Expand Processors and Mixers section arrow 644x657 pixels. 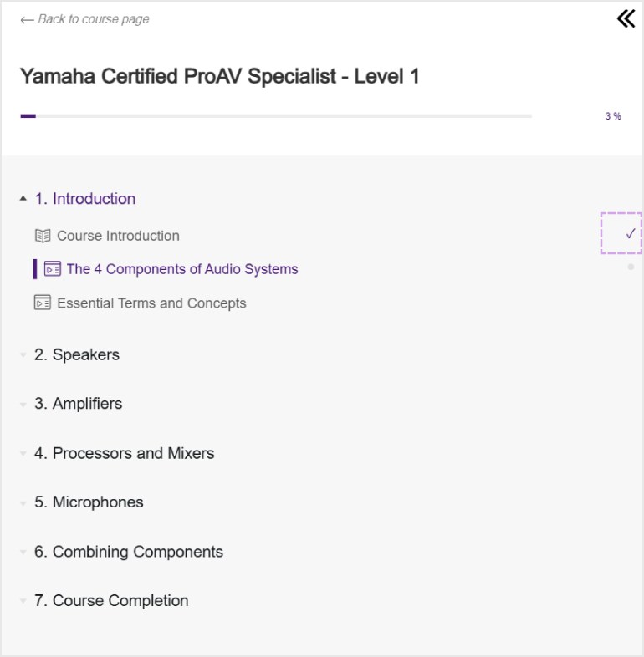(x=23, y=454)
